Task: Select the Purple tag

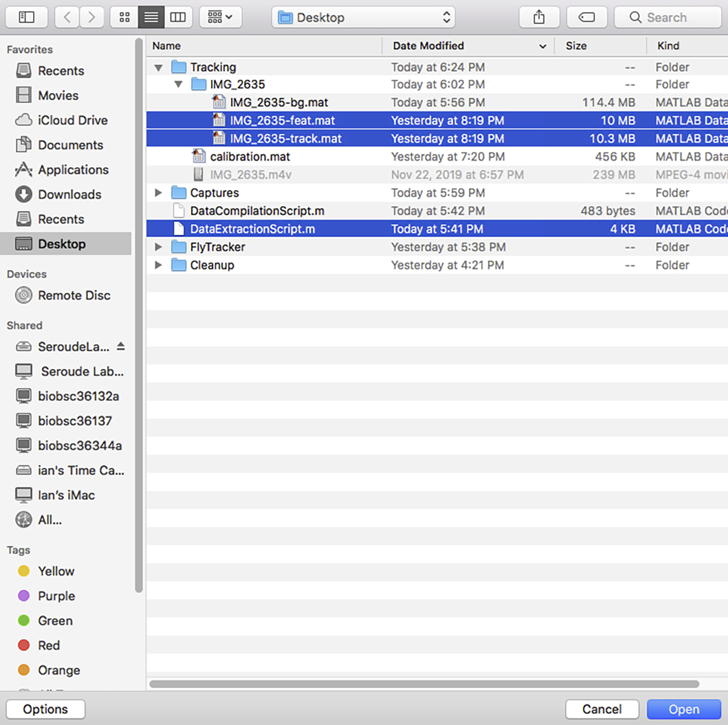Action: tap(56, 596)
